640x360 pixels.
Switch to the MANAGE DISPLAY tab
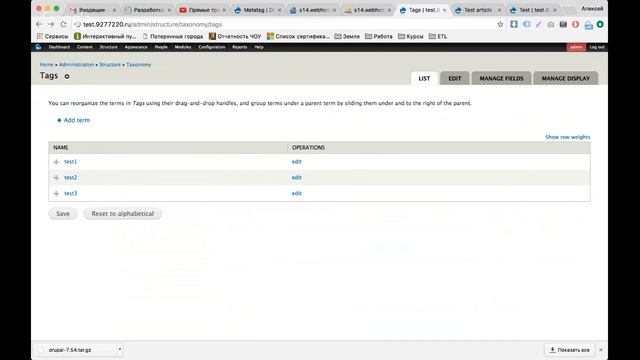(x=566, y=78)
